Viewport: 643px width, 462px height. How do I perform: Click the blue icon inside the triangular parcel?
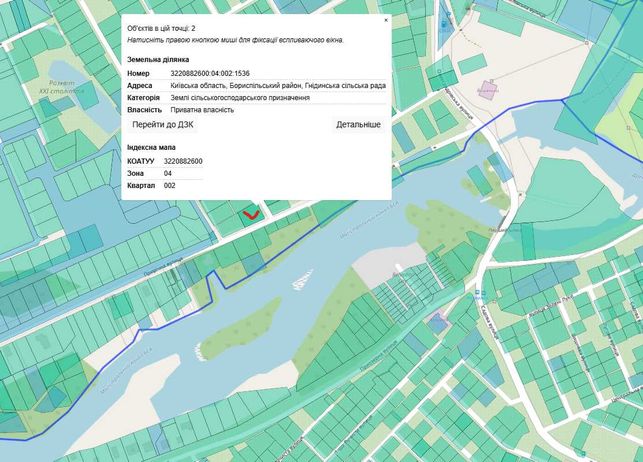(445, 26)
